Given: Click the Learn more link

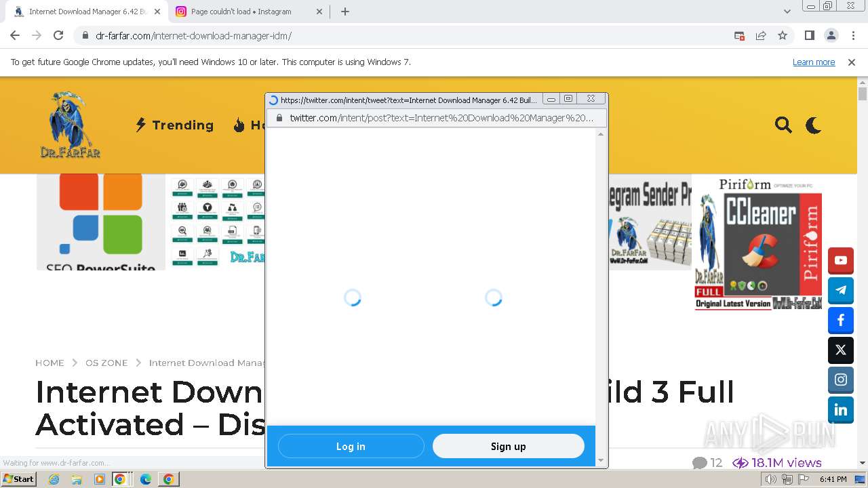Looking at the screenshot, I should pos(814,62).
